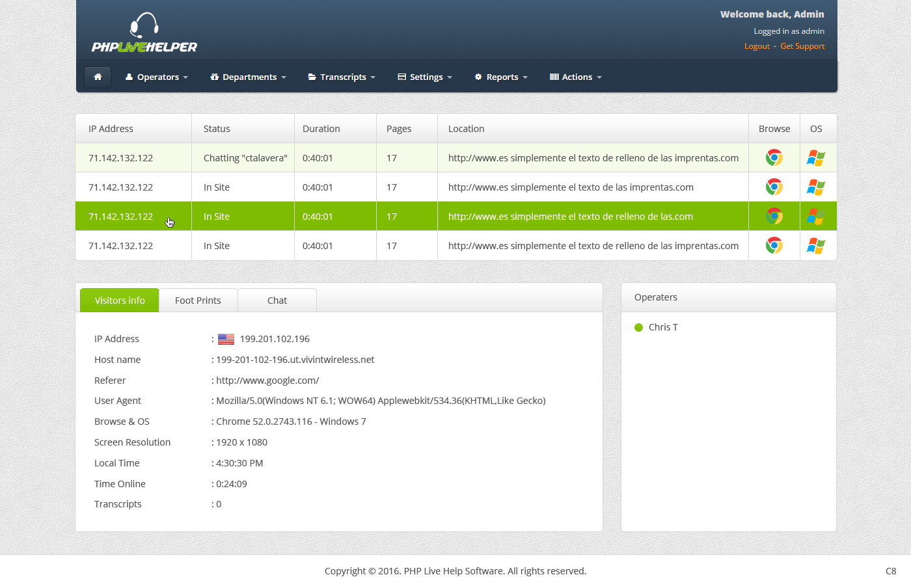
Task: Expand the Departments dropdown arrow
Action: tap(284, 77)
